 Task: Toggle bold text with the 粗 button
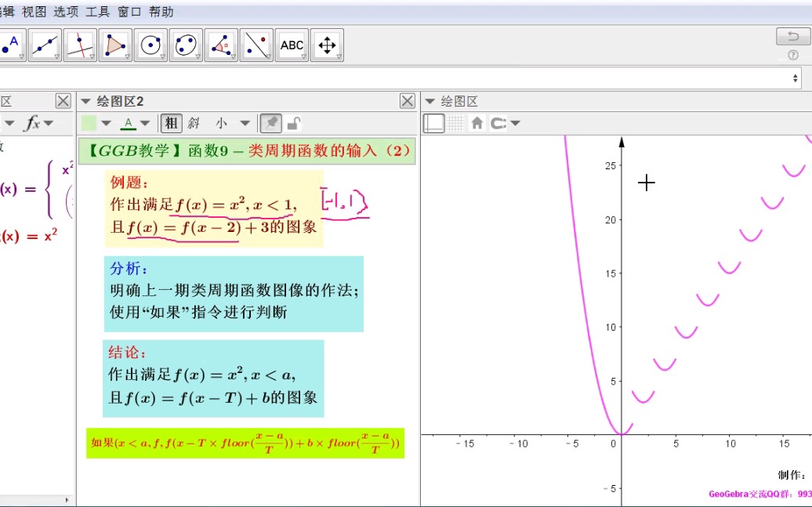click(x=171, y=122)
